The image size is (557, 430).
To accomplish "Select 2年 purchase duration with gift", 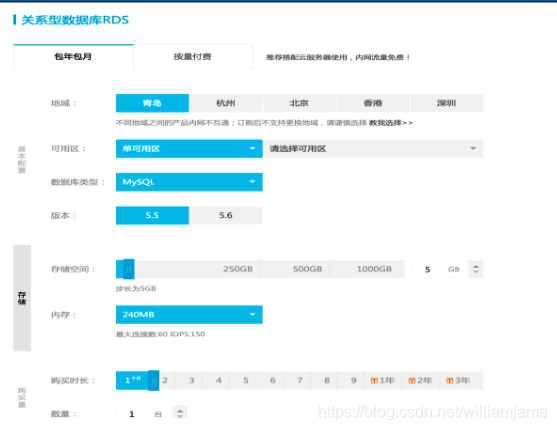I will [421, 380].
